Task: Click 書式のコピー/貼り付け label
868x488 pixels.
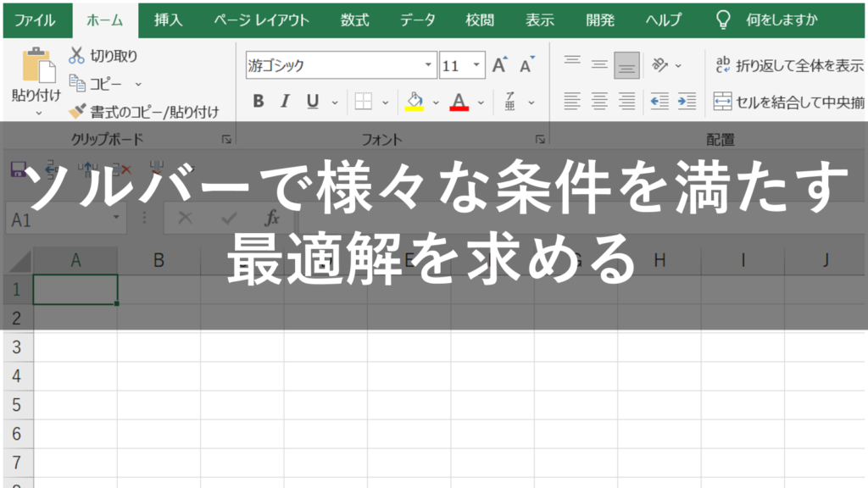Action: 154,112
